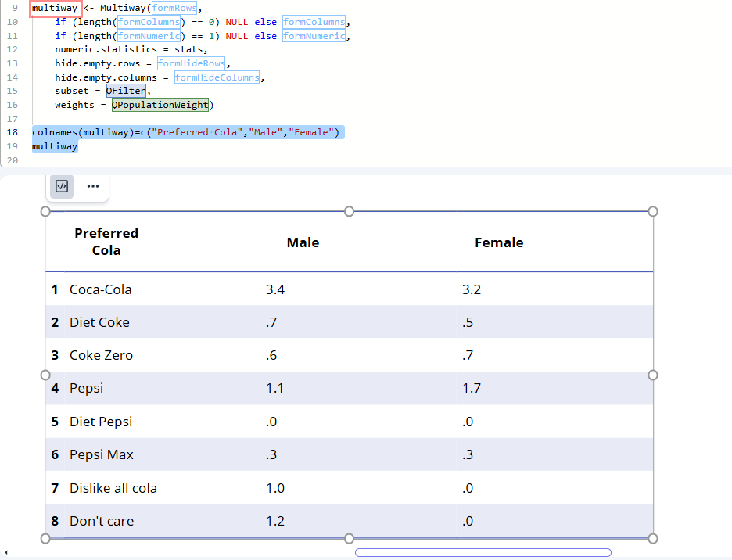This screenshot has height=560, width=732.
Task: Click the right-middle resize handle of table
Action: tap(653, 375)
